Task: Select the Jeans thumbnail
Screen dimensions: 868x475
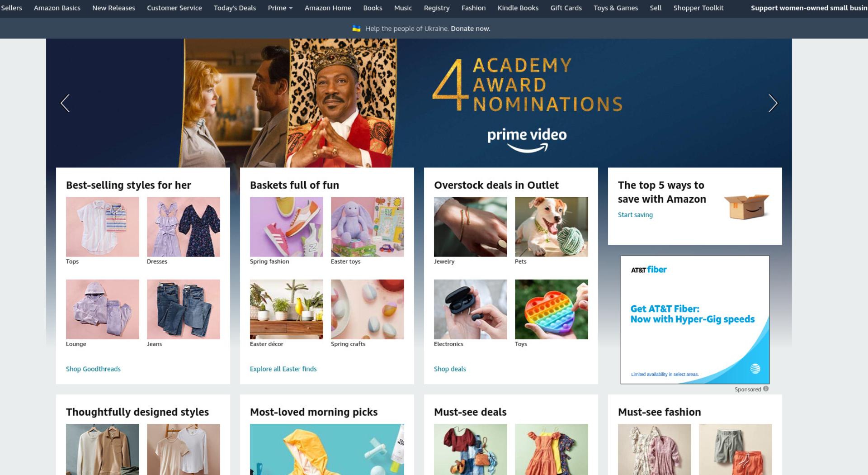Action: coord(184,309)
